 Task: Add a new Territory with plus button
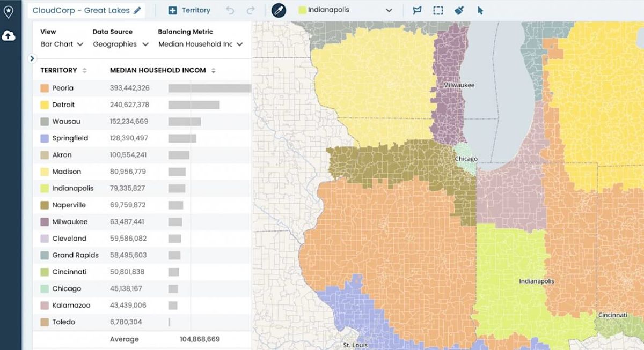tap(189, 10)
